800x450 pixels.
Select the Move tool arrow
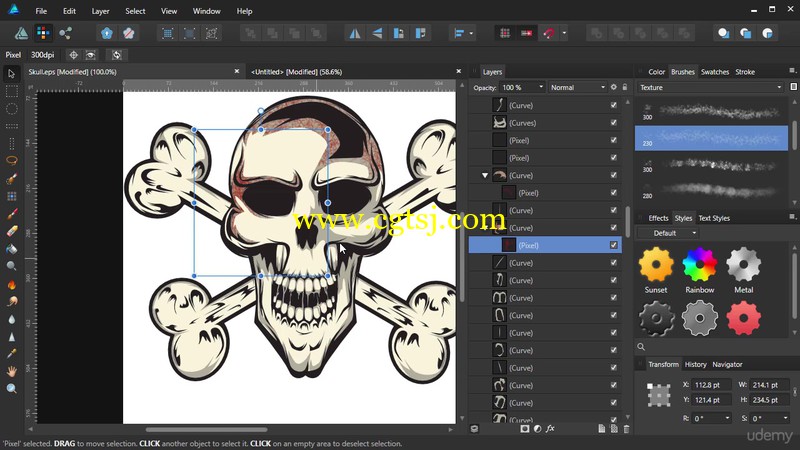tap(11, 74)
